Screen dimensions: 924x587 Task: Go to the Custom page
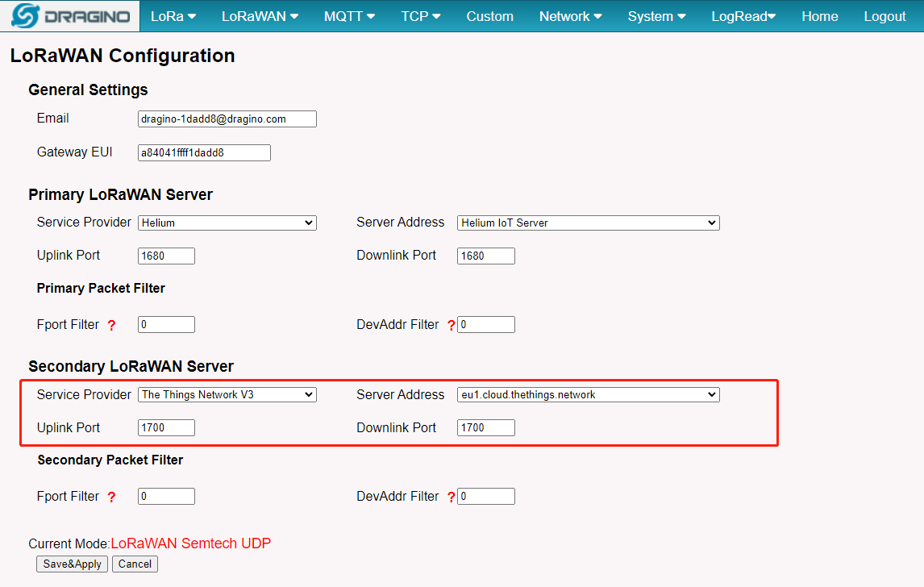(489, 16)
